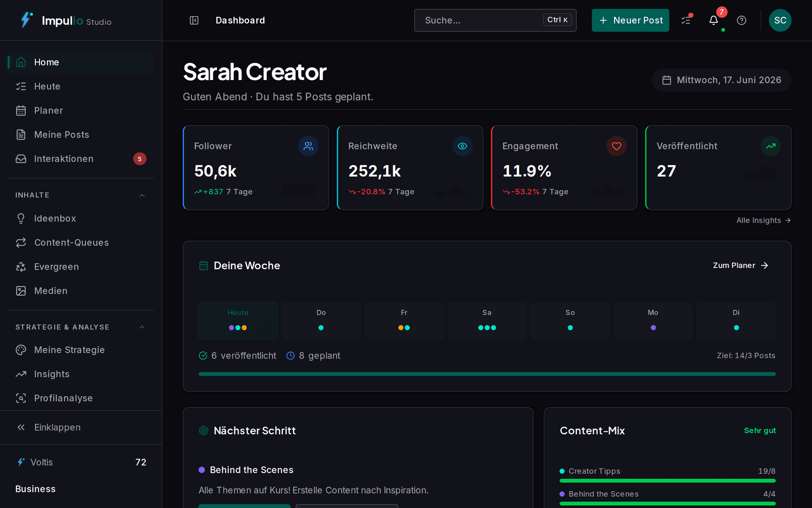The width and height of the screenshot is (812, 508).
Task: Click the clock icon beside 8 geplant
Action: [x=291, y=356]
